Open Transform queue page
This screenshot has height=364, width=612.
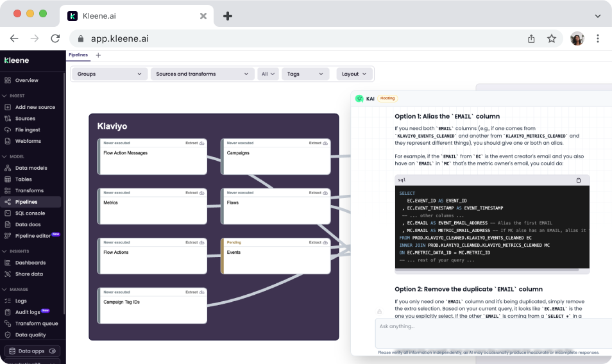pos(37,324)
